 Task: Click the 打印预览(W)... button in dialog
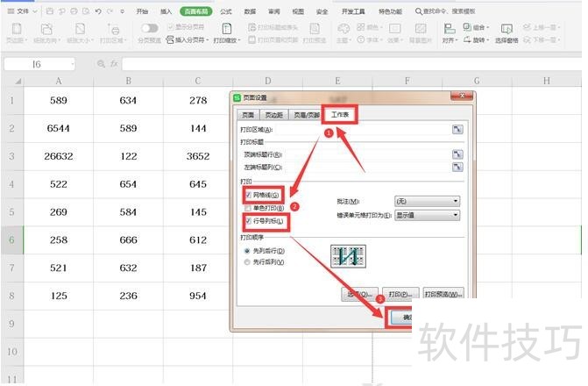443,294
